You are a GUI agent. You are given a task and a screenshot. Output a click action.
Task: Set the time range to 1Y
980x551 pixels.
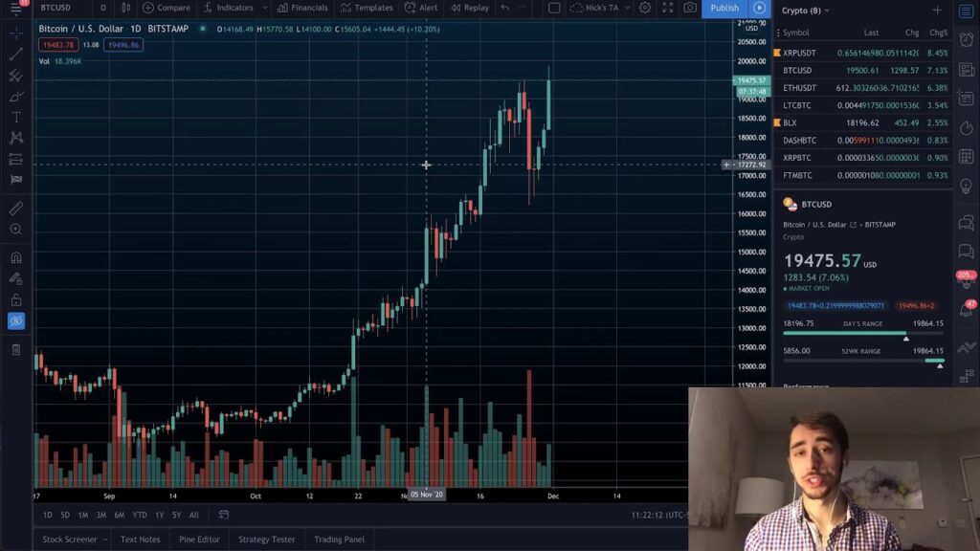point(159,515)
